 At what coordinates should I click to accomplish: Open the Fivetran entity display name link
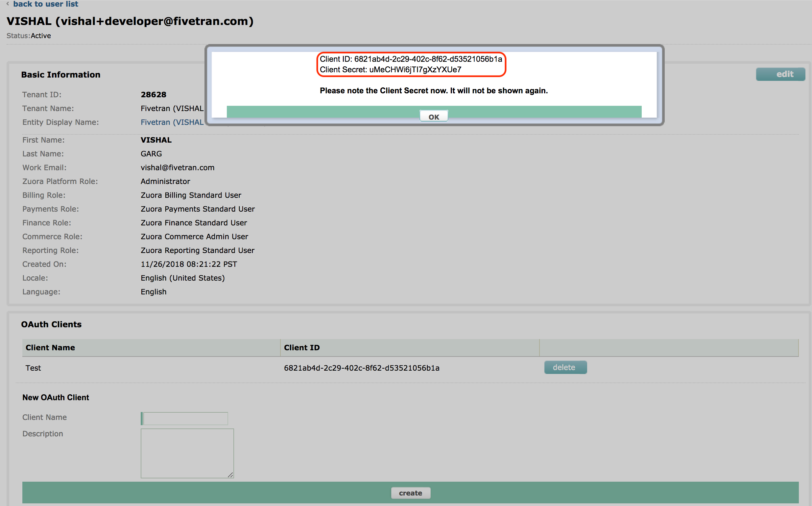[172, 122]
